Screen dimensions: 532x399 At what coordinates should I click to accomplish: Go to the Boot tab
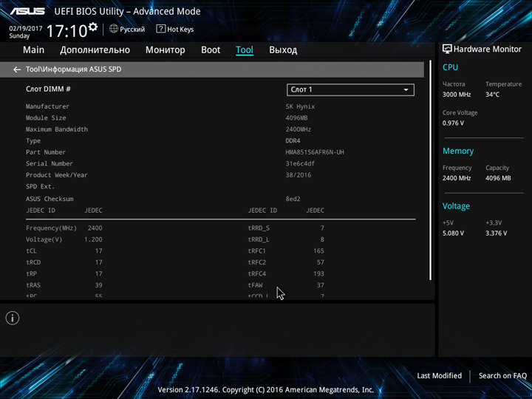[211, 50]
